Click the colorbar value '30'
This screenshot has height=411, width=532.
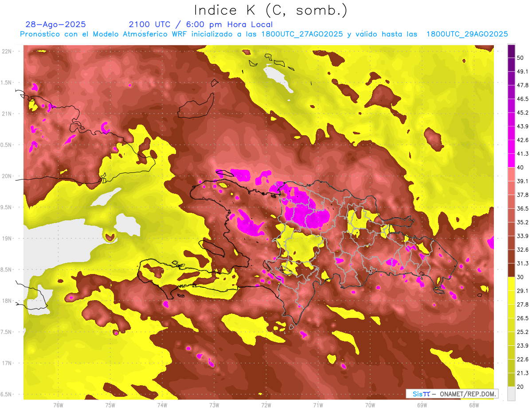coord(520,277)
